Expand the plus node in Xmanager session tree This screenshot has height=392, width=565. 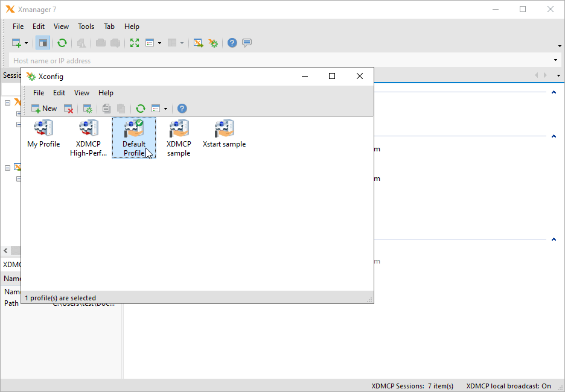[19, 114]
